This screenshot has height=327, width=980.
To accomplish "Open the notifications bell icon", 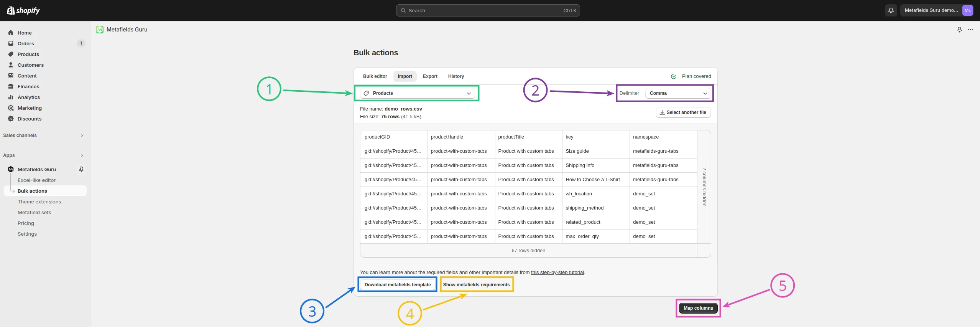I will pyautogui.click(x=891, y=10).
